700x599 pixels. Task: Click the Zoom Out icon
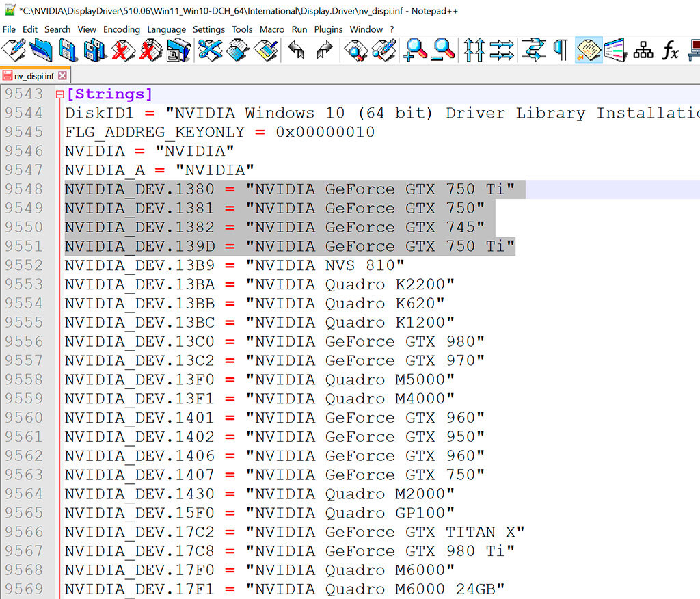pos(443,50)
